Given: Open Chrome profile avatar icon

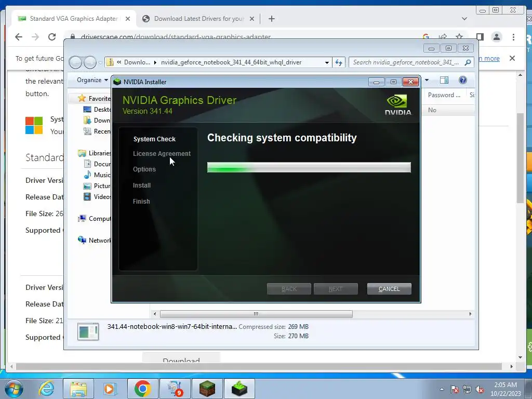Looking at the screenshot, I should click(496, 37).
